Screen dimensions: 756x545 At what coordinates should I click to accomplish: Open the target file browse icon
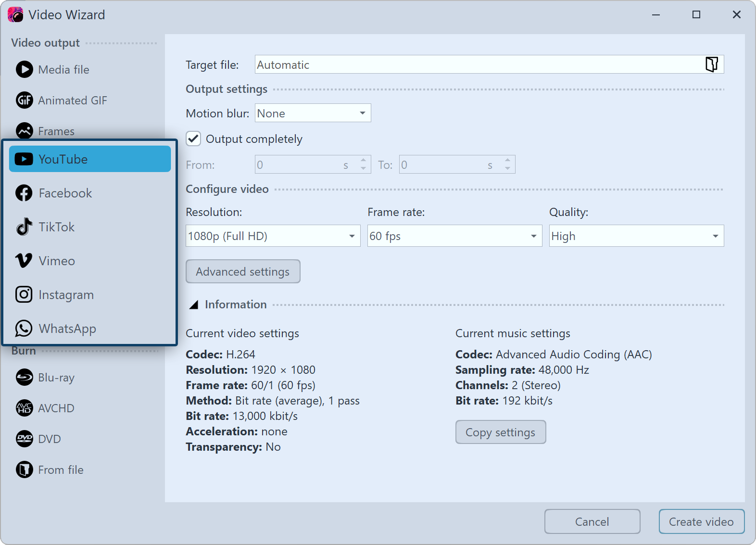pyautogui.click(x=711, y=64)
